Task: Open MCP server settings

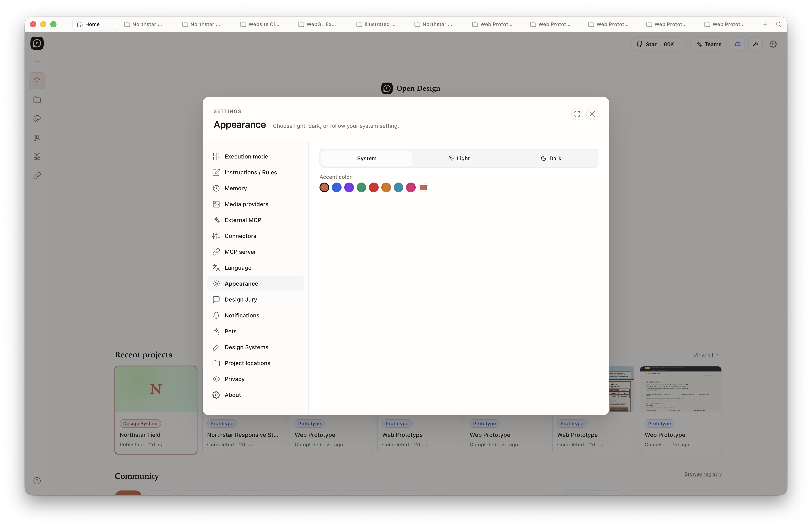Action: 256,252
